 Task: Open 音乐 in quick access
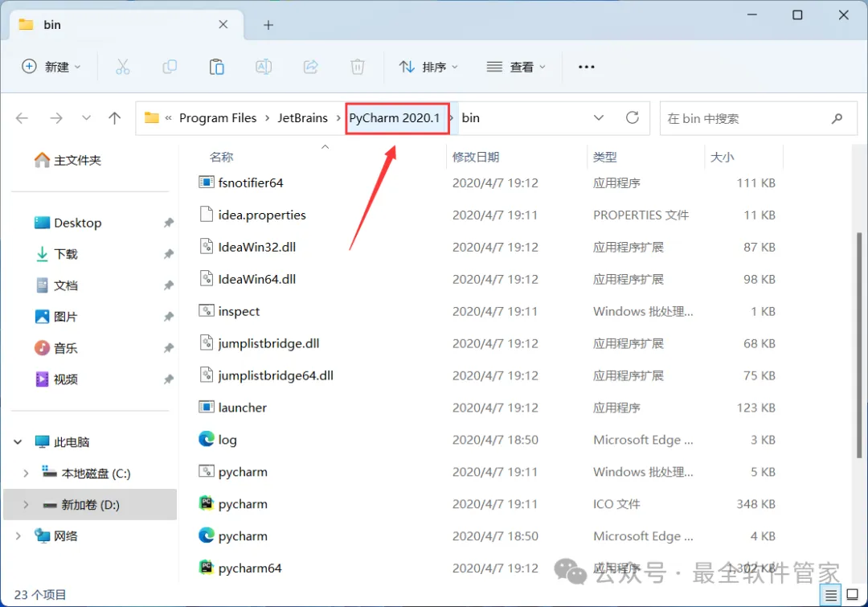click(x=57, y=348)
